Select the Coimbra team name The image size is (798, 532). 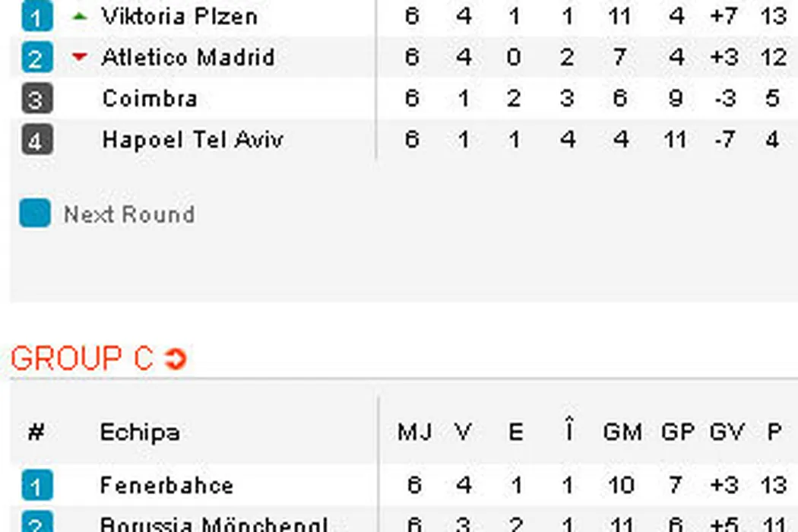click(x=150, y=99)
